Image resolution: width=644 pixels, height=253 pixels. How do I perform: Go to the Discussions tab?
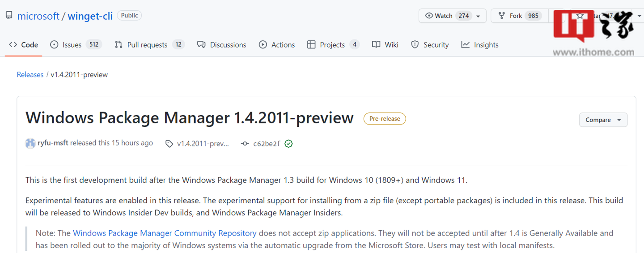(x=222, y=45)
